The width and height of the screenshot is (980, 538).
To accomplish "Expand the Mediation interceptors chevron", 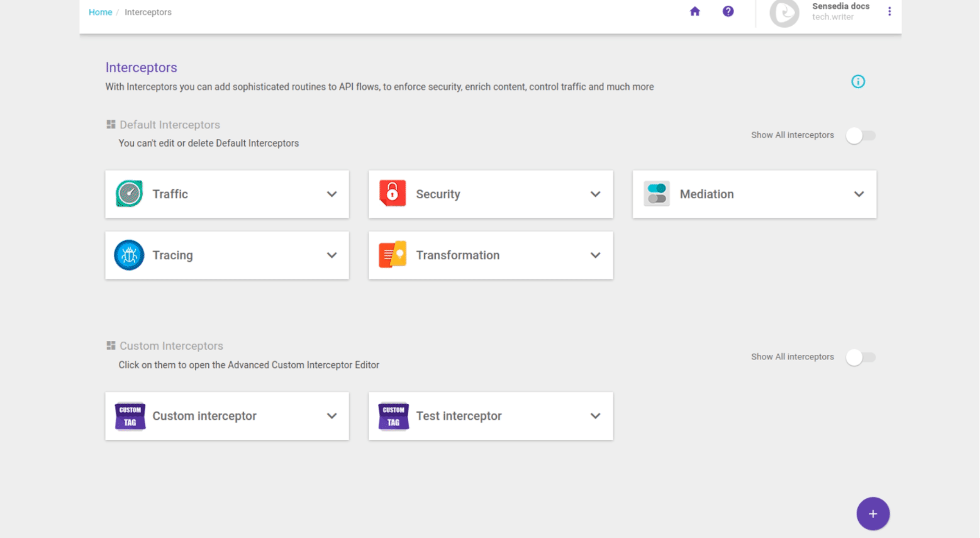I will 859,194.
